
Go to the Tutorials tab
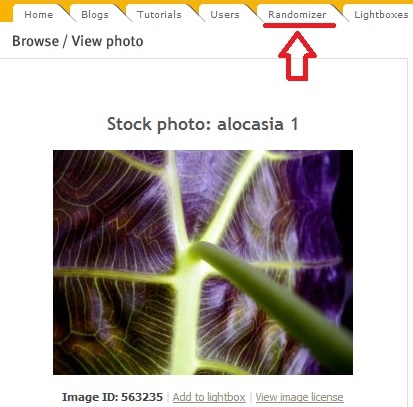[159, 15]
